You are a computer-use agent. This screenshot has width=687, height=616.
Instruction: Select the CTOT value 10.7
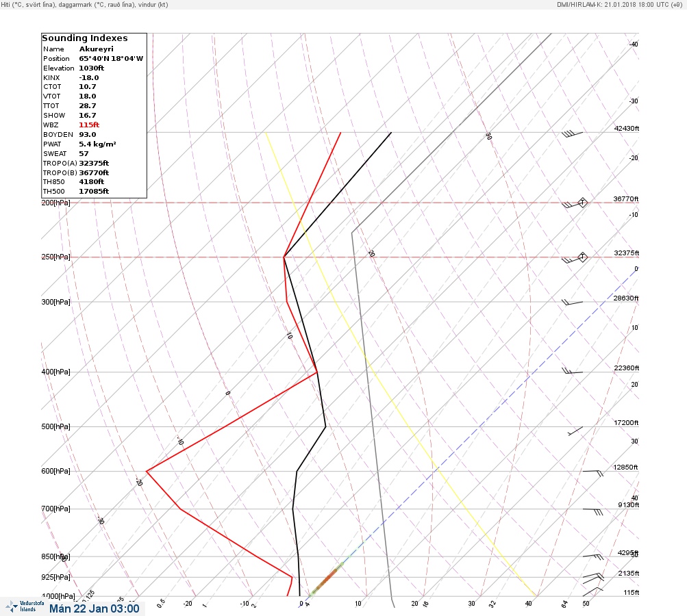(x=88, y=87)
